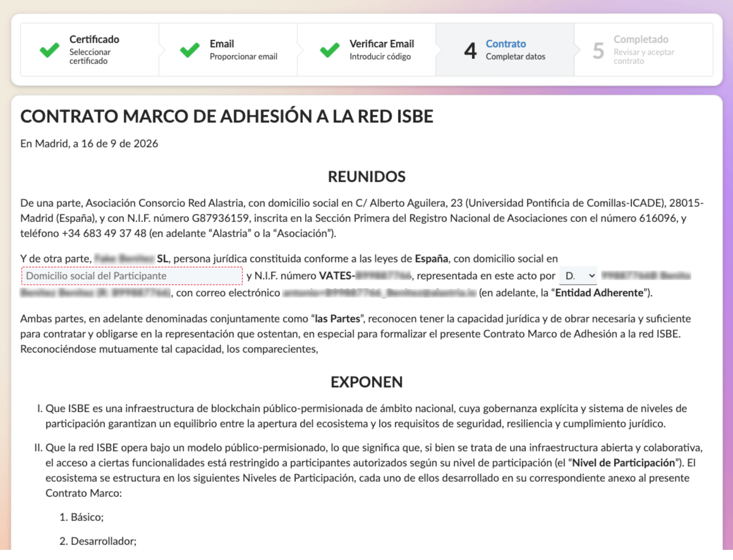This screenshot has height=560, width=733.
Task: Click the 'Completar datos' subtitle
Action: 515,57
